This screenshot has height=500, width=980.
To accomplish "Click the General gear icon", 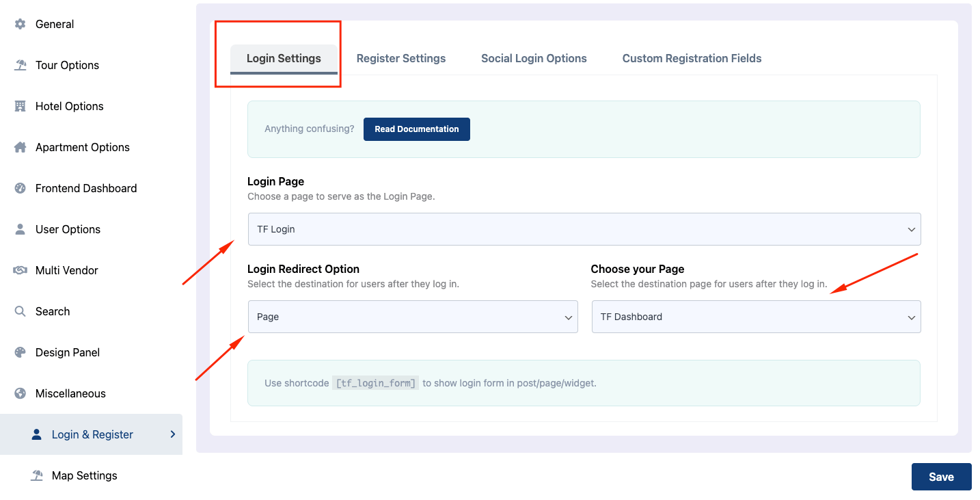I will click(20, 24).
